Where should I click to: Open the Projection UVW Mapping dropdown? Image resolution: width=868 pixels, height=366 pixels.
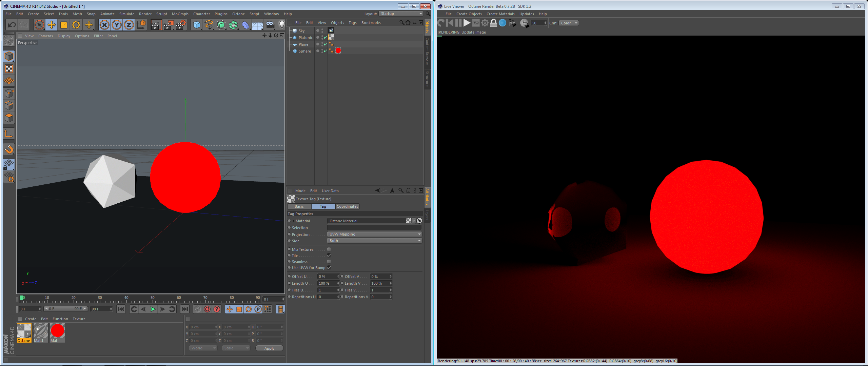(374, 234)
